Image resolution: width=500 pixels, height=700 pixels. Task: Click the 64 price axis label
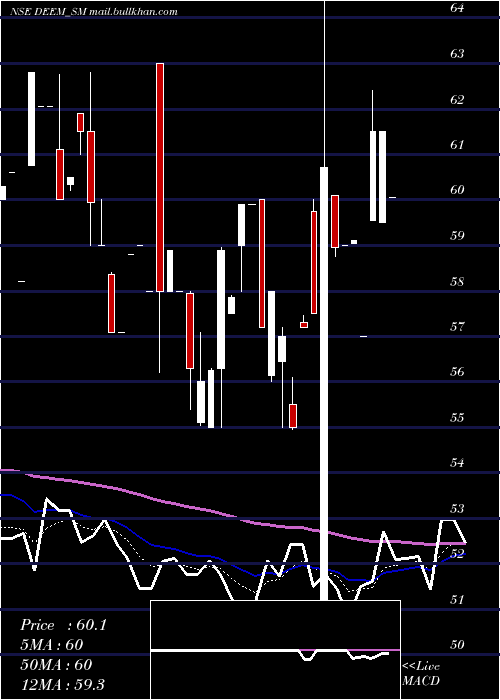(x=457, y=8)
